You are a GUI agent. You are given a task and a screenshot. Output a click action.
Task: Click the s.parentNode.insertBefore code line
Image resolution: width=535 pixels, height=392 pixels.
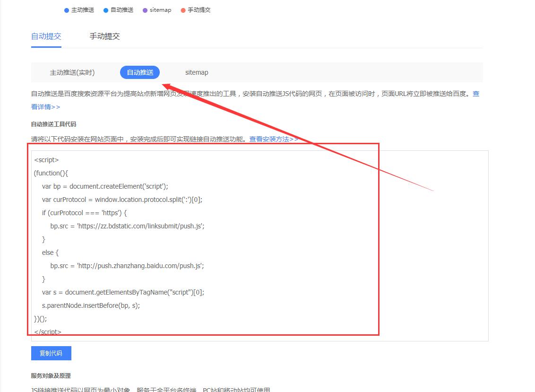(x=91, y=305)
